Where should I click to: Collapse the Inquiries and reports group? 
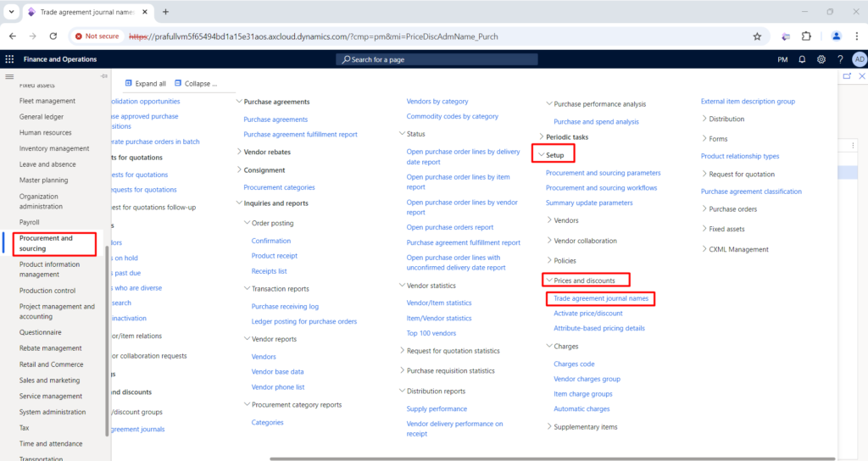click(239, 203)
